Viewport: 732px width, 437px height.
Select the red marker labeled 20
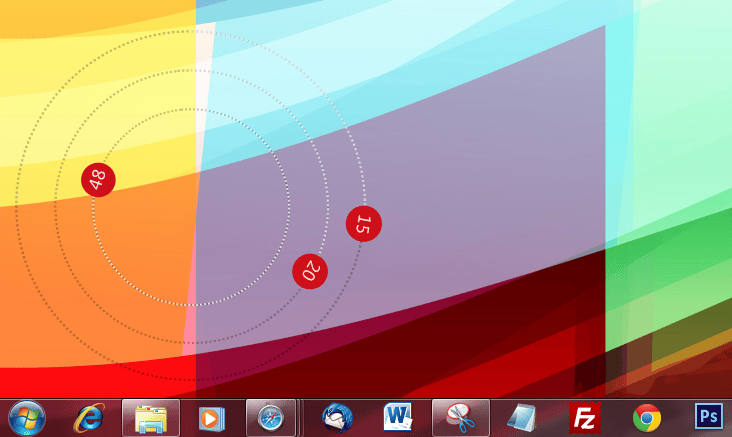point(310,271)
